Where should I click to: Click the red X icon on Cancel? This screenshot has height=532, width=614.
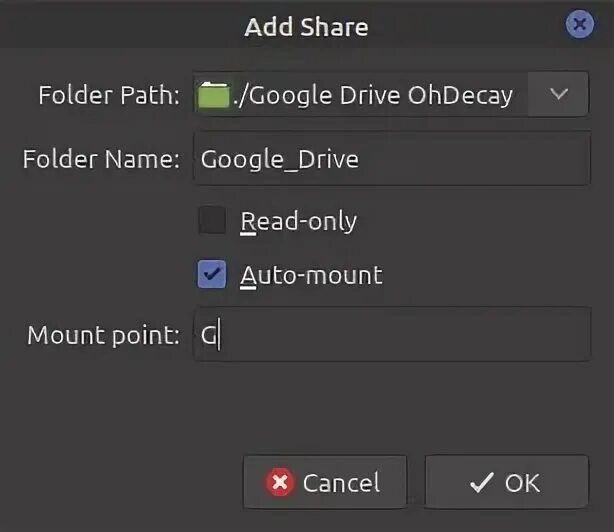click(280, 484)
